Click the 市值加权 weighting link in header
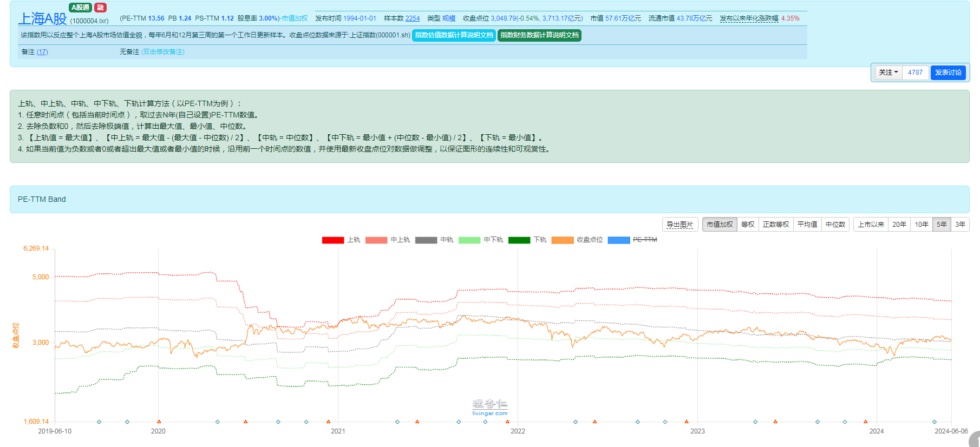This screenshot has width=980, height=447. (295, 18)
